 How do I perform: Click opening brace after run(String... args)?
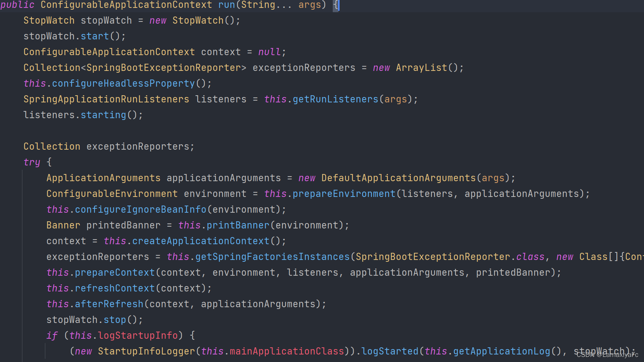tap(336, 5)
